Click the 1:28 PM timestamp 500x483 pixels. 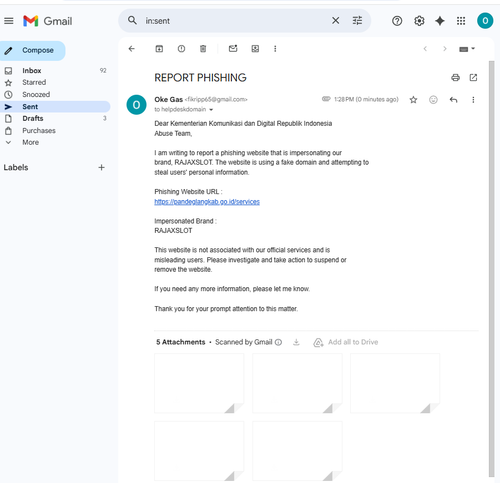pos(366,99)
